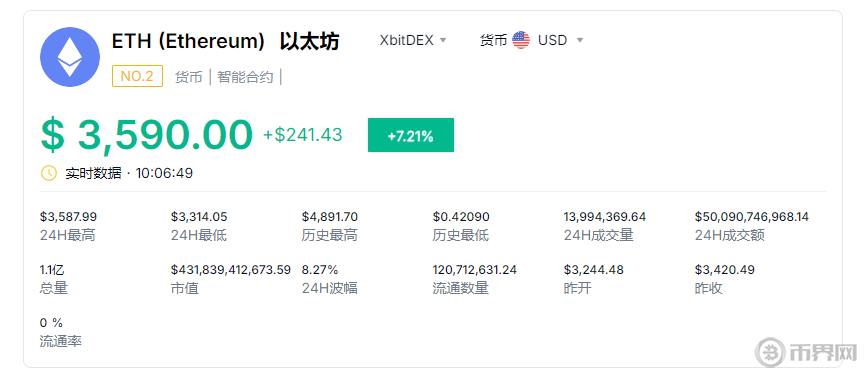Viewport: 868px width, 380px height.
Task: Click the NO.2 rank badge
Action: [x=137, y=76]
